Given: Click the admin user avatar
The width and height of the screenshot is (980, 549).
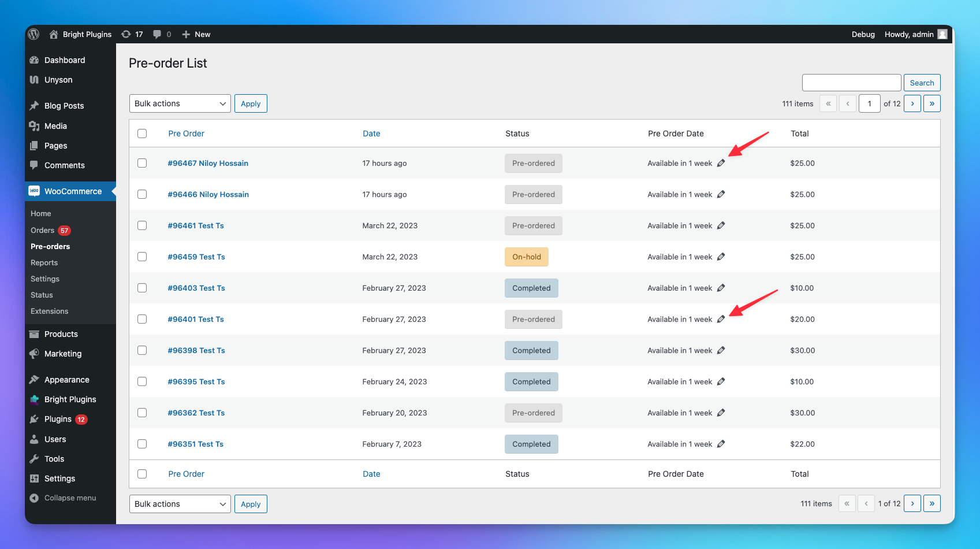Looking at the screenshot, I should 942,34.
